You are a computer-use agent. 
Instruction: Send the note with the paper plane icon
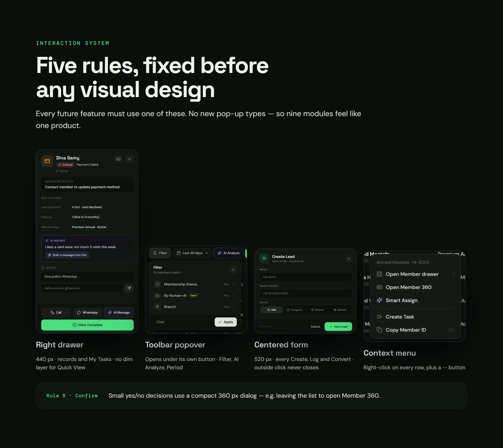click(129, 288)
